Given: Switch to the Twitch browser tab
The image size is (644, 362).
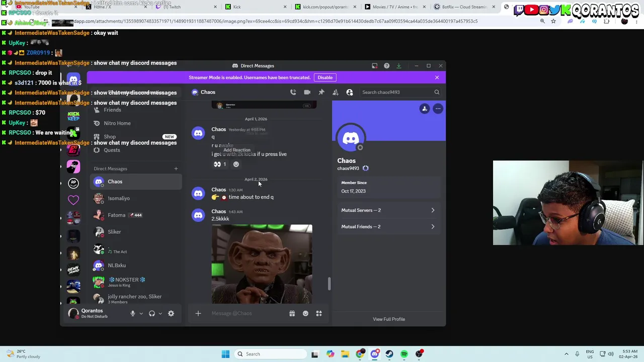Looking at the screenshot, I should coord(186,7).
